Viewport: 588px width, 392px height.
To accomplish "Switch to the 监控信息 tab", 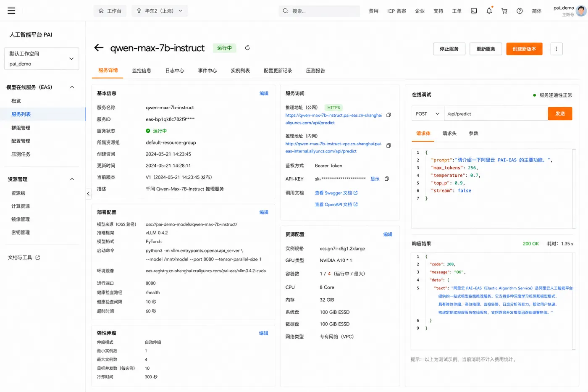I will point(142,71).
